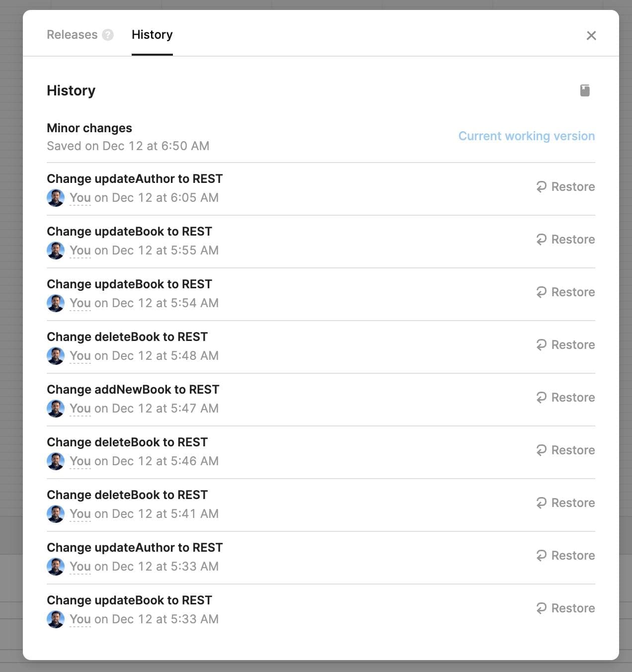Screen dimensions: 632x672
Task: Click Current working version link
Action: point(526,136)
